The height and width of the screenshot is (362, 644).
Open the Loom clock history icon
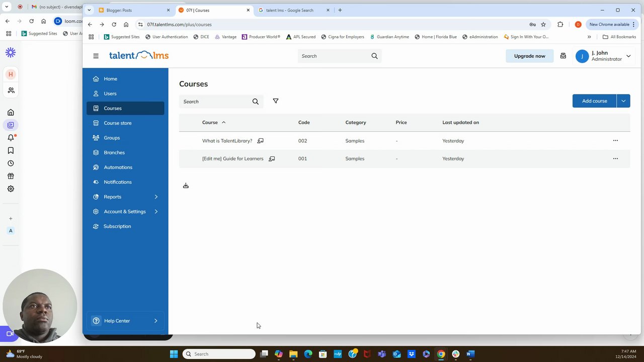coord(11,163)
